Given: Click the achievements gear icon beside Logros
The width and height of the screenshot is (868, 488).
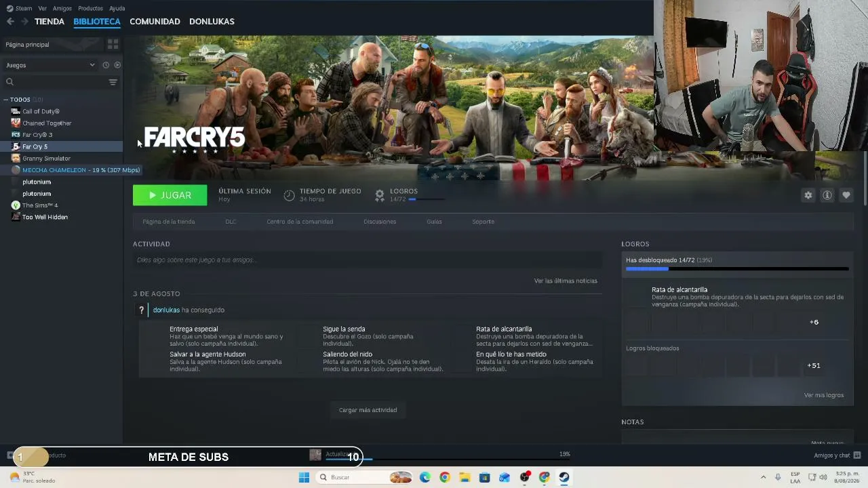Looking at the screenshot, I should pyautogui.click(x=380, y=195).
